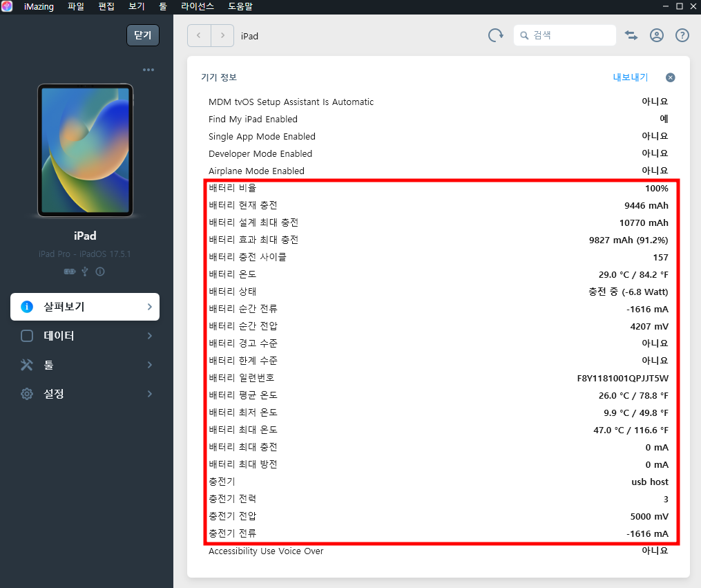Click the iPad Pro - iPadOS 17.5.1 subtitle
701x588 pixels.
(x=85, y=254)
